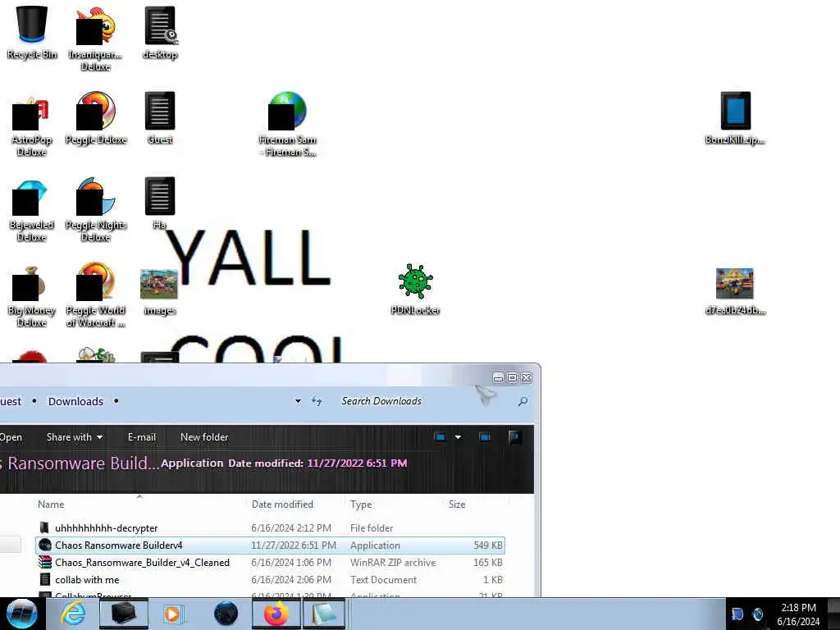This screenshot has height=630, width=840.
Task: Click the 549 KB size cell
Action: click(488, 546)
